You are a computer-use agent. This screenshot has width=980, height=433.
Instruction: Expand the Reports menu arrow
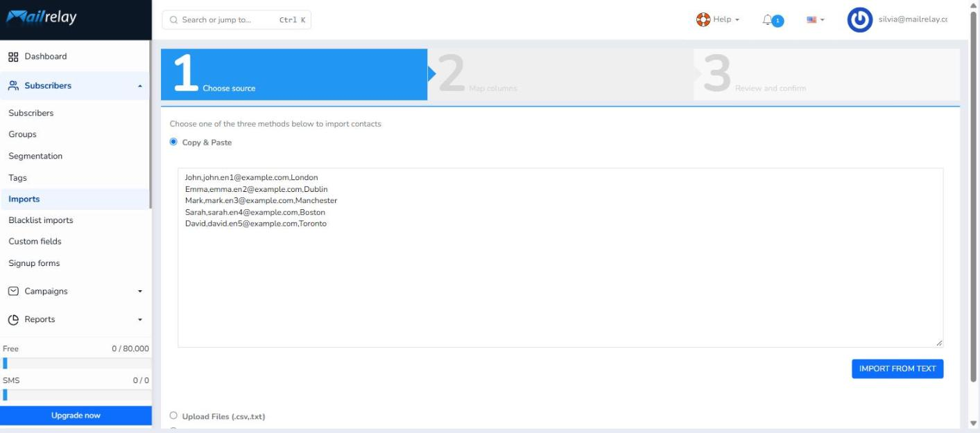(x=140, y=320)
